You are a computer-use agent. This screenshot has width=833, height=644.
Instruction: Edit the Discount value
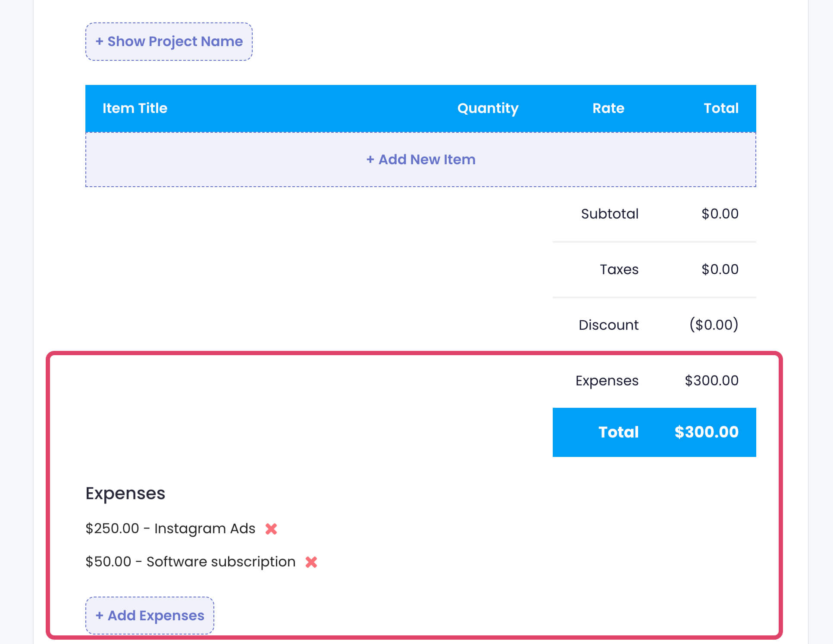point(714,325)
